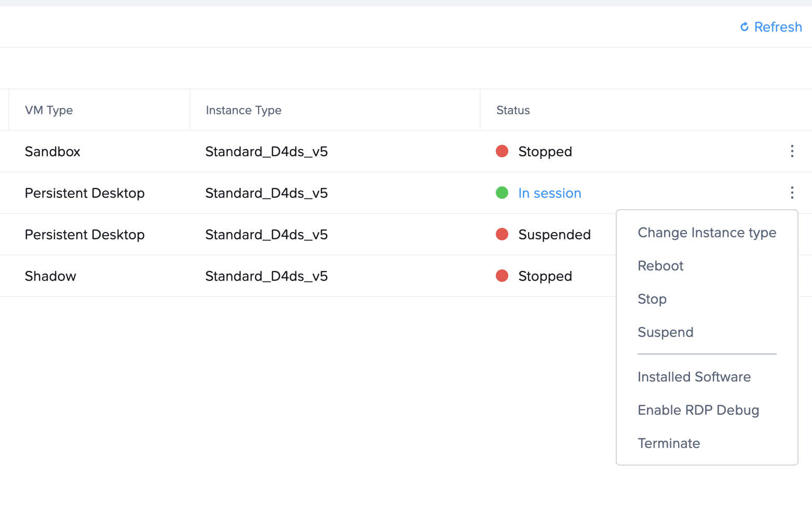Image resolution: width=812 pixels, height=517 pixels.
Task: Click Persistent Desktop in the Suspended row
Action: [x=85, y=235]
